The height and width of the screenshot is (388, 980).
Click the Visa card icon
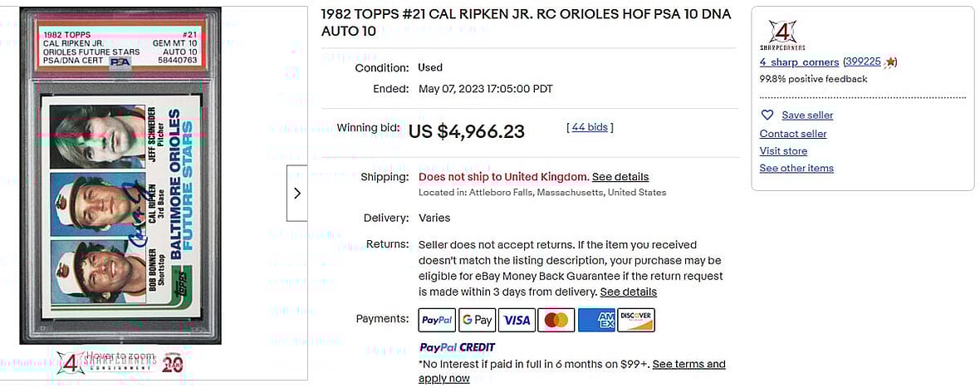[517, 320]
